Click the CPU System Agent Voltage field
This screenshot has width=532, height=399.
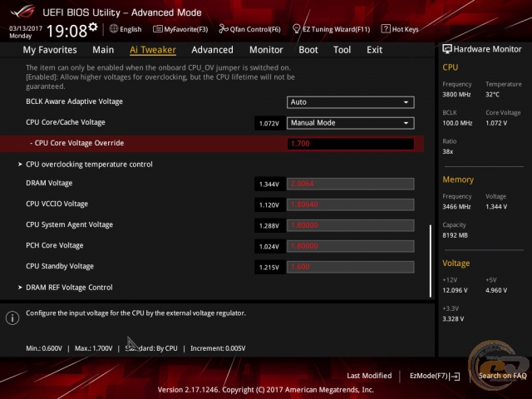click(x=351, y=225)
